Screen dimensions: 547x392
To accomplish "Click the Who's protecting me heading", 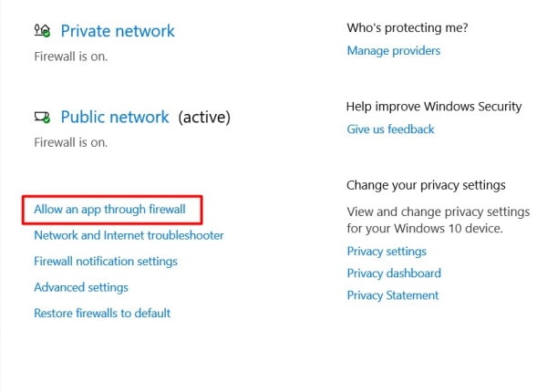I will tap(408, 28).
